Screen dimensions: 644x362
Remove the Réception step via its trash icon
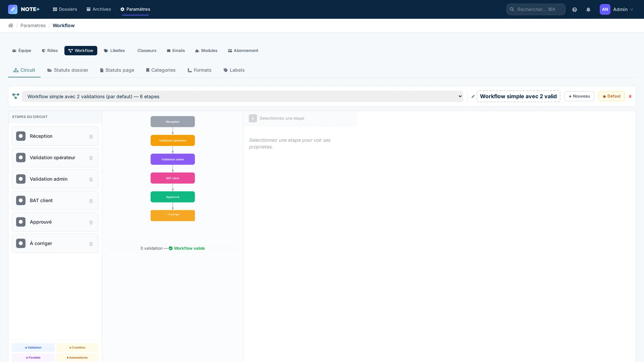pos(91,136)
